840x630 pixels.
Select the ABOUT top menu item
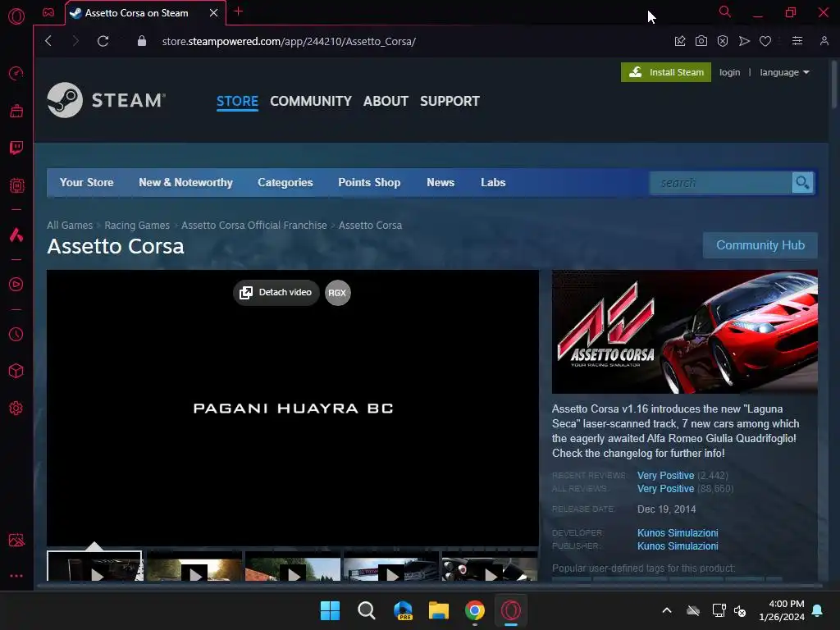386,101
